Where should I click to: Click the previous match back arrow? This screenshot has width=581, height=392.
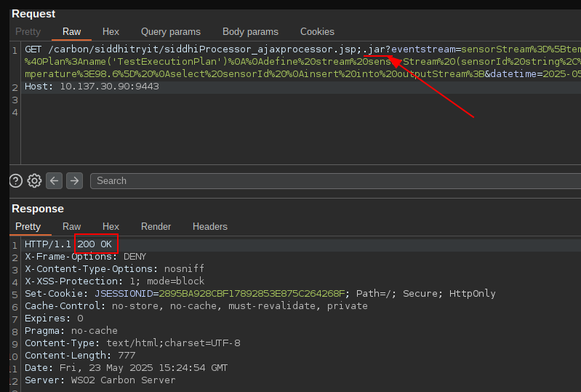point(54,180)
